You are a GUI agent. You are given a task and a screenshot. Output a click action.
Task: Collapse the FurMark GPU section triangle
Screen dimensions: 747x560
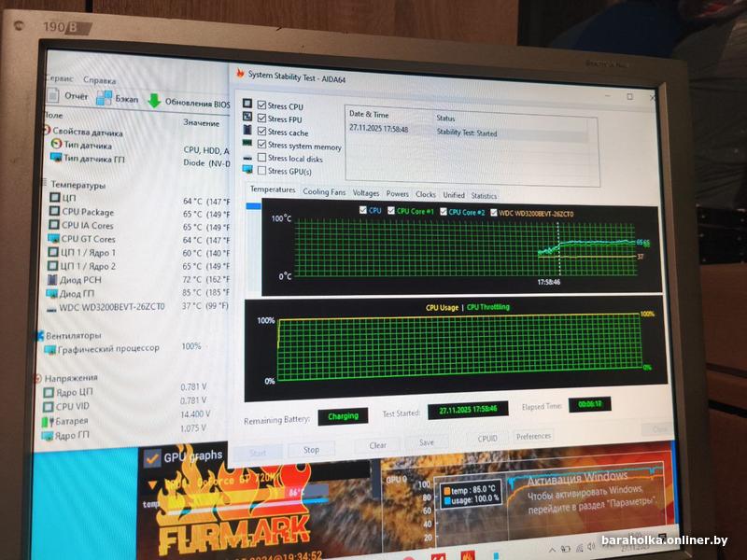pos(152,485)
